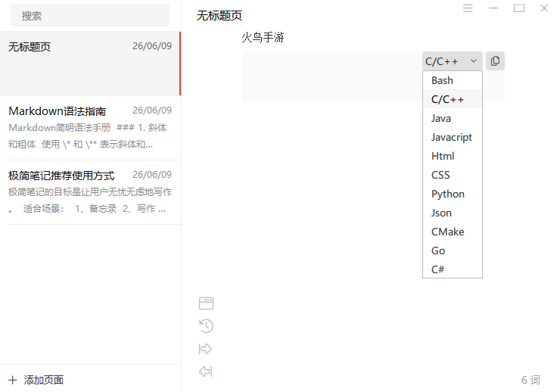Select Json from the dropdown list

[453, 213]
